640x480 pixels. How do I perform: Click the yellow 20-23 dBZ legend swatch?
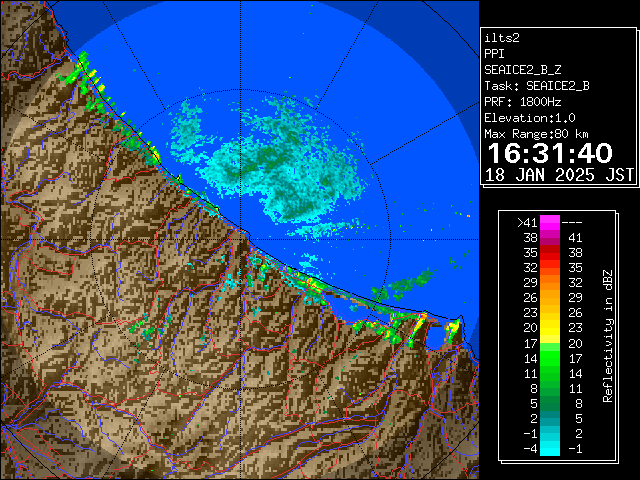point(550,328)
